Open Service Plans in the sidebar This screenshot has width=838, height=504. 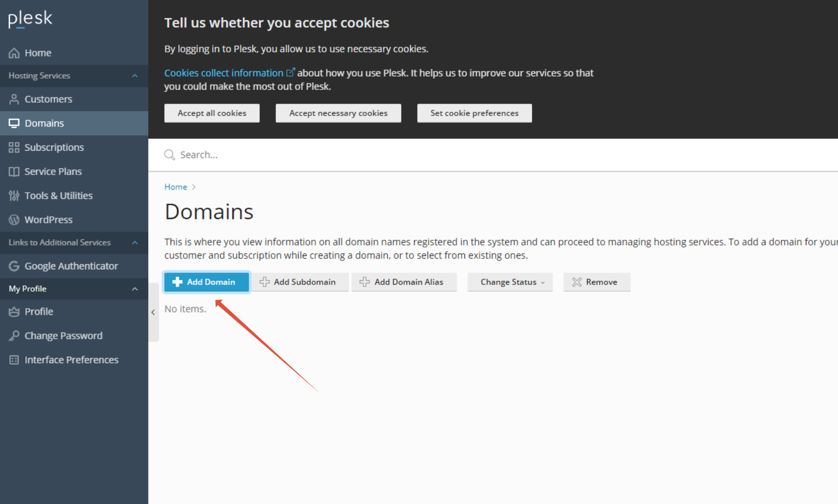[74, 171]
